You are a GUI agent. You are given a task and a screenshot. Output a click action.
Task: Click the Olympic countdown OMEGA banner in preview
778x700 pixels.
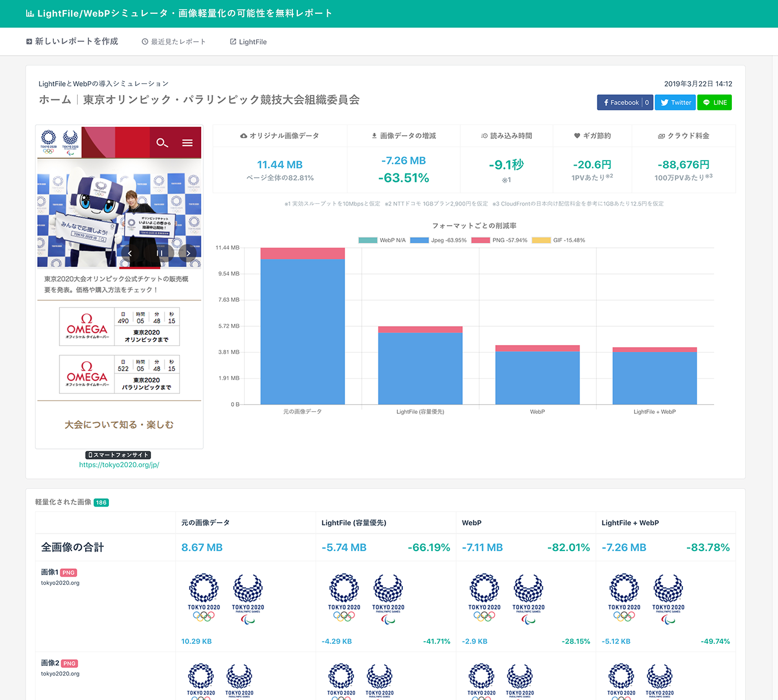[119, 327]
